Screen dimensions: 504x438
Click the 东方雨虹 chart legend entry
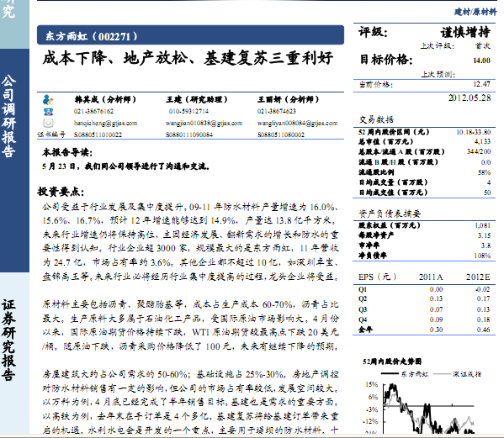coord(405,374)
